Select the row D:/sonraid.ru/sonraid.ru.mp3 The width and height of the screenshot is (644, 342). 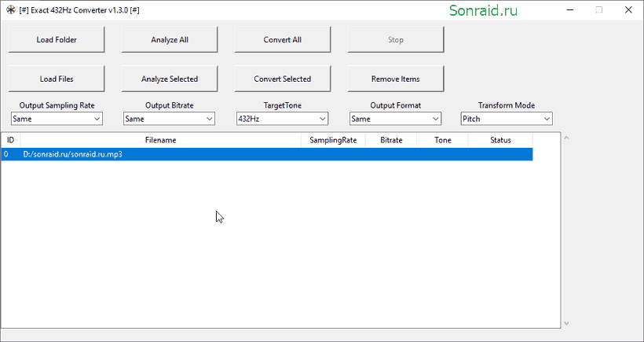tap(267, 155)
